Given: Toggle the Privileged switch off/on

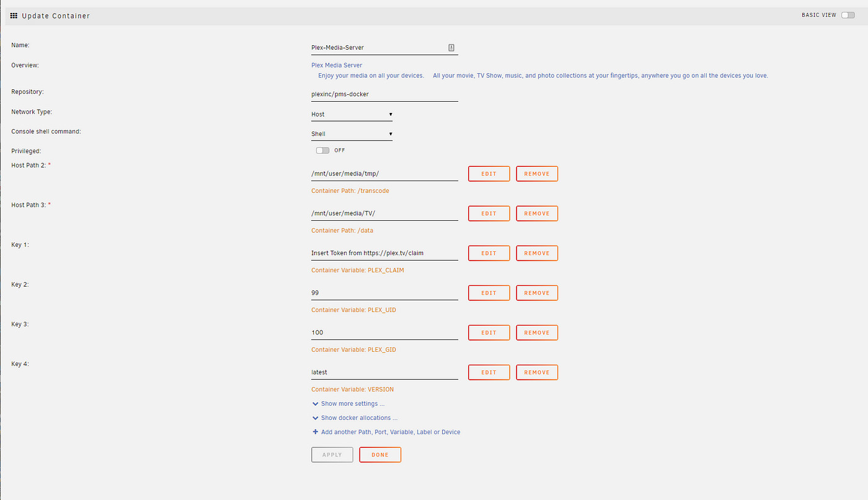Looking at the screenshot, I should [x=322, y=150].
